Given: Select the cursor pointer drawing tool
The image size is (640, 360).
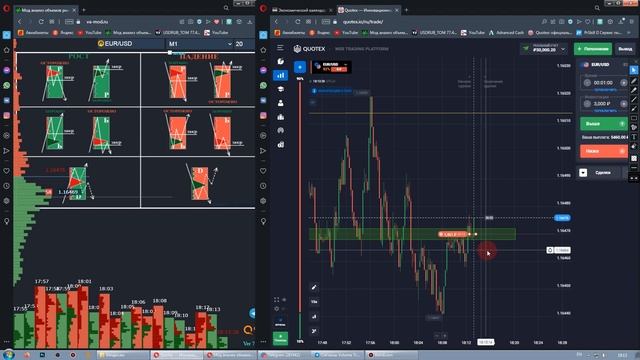Looking at the screenshot, I should tap(634, 71).
